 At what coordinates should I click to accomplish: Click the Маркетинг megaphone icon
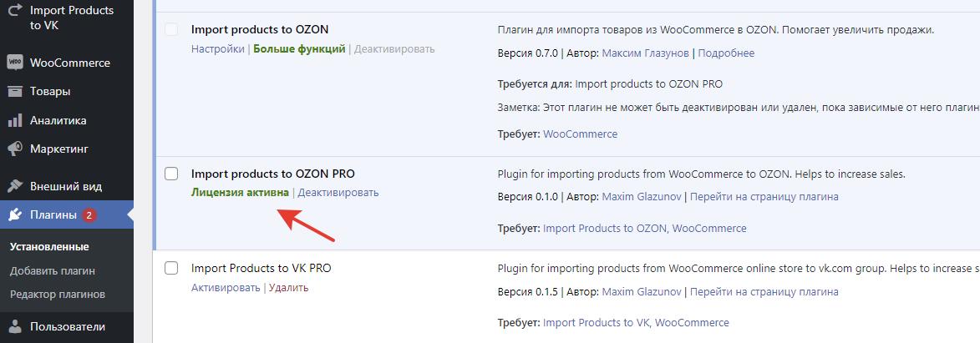click(14, 149)
